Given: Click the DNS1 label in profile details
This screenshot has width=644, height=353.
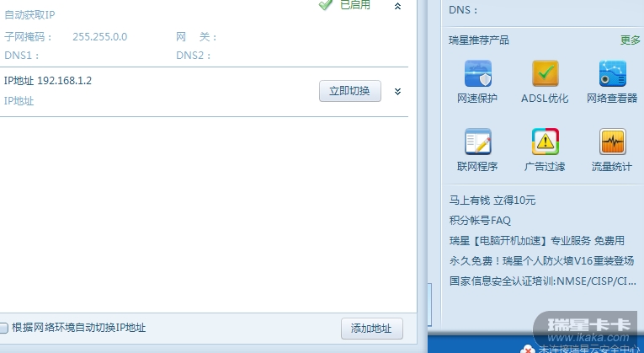Looking at the screenshot, I should click(x=21, y=56).
